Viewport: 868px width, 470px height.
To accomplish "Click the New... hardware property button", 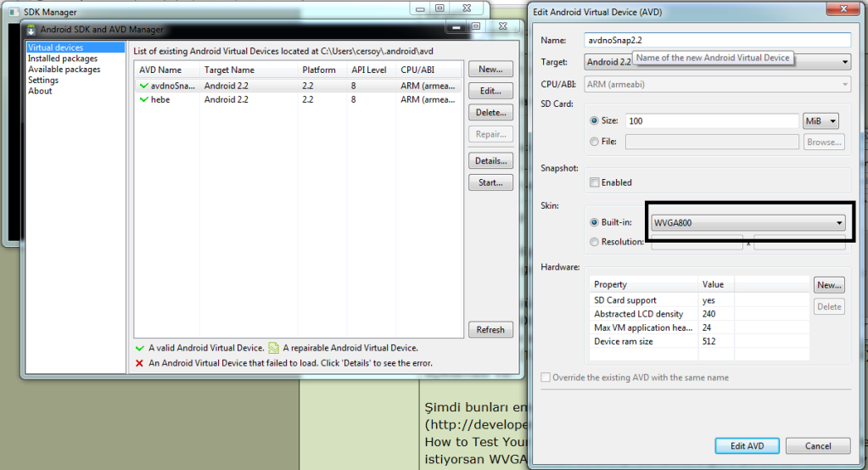I will [x=829, y=285].
